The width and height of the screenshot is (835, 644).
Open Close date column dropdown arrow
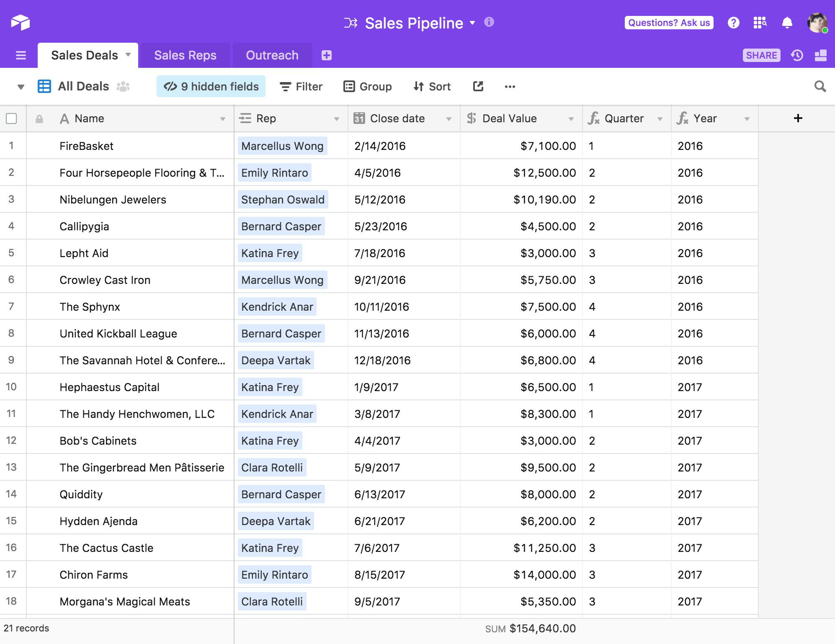click(449, 119)
